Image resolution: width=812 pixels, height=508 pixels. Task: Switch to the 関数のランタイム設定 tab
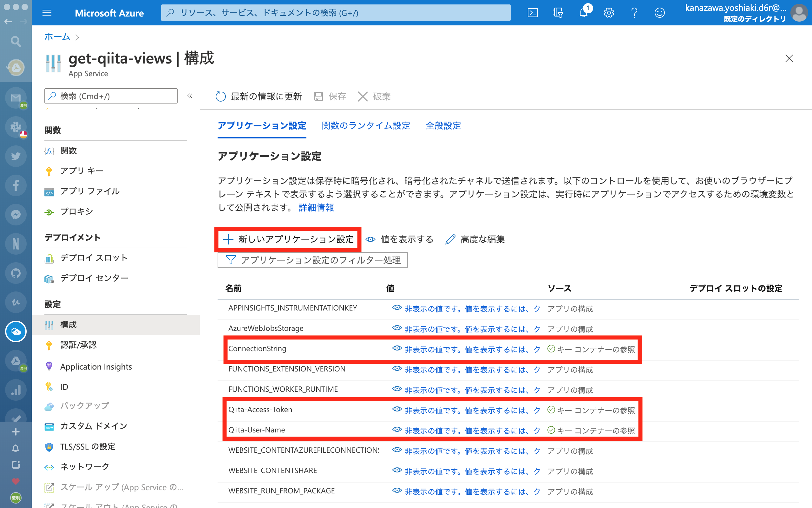pyautogui.click(x=366, y=126)
